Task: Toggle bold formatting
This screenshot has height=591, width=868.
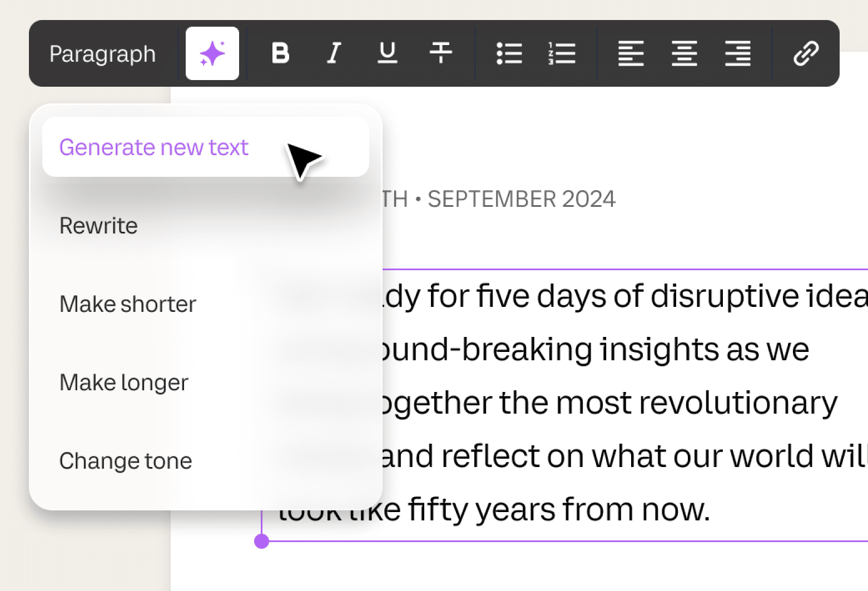Action: pos(280,54)
